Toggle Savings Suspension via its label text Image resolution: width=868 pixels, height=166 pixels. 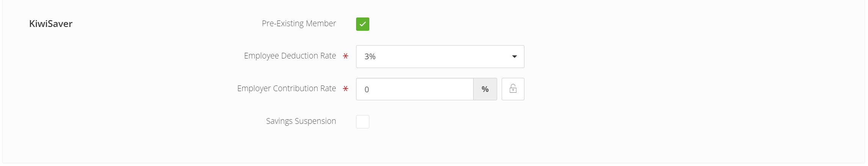coord(301,121)
